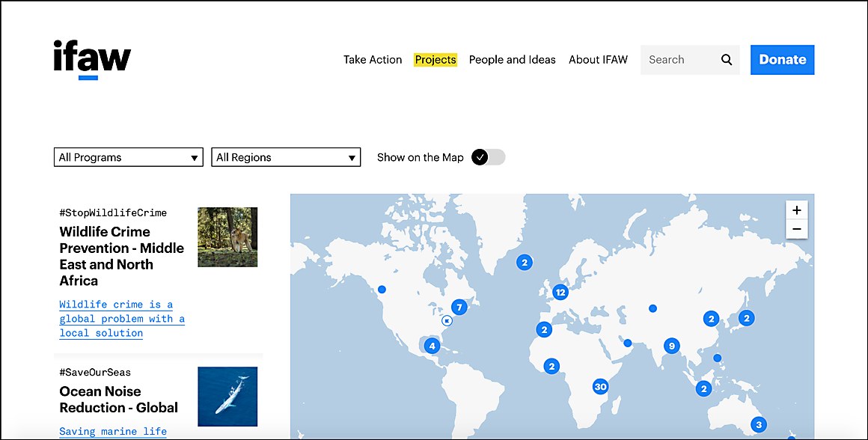Open the Projects menu item
This screenshot has width=868, height=440.
click(435, 60)
